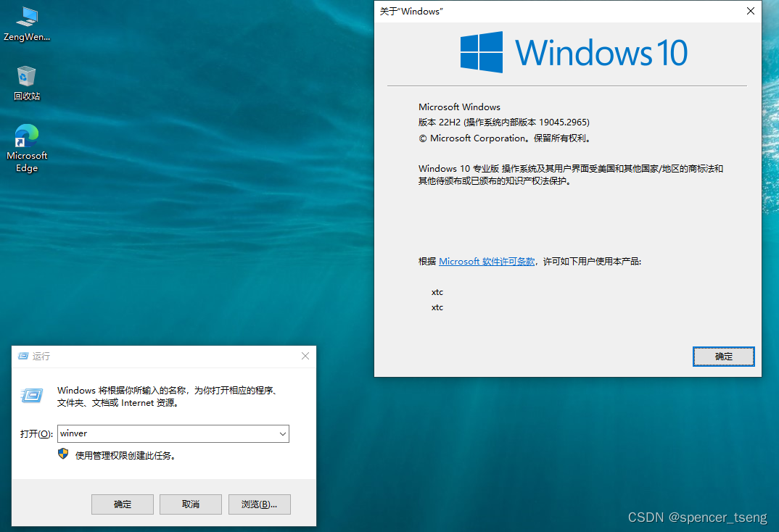Screen dimensions: 779x532
Task: Click the Microsoft Windows heading text
Action: [x=459, y=107]
